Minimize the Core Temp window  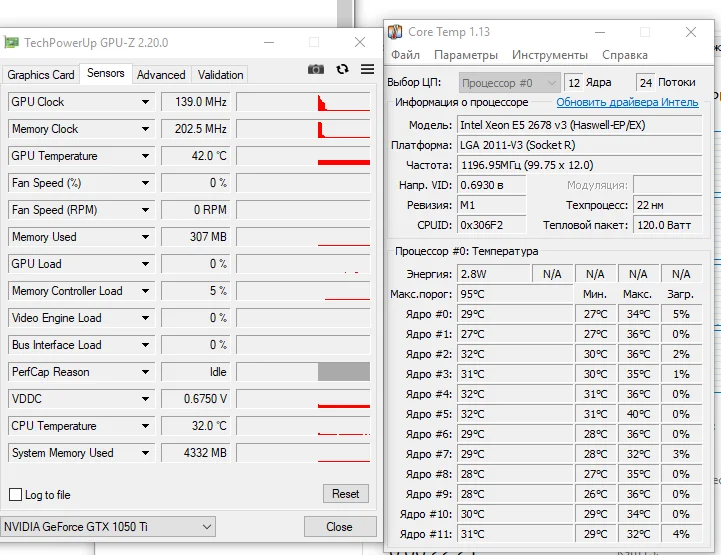point(600,32)
